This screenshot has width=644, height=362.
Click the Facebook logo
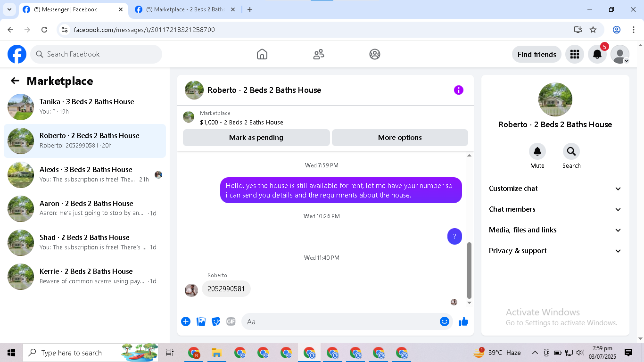tap(17, 54)
